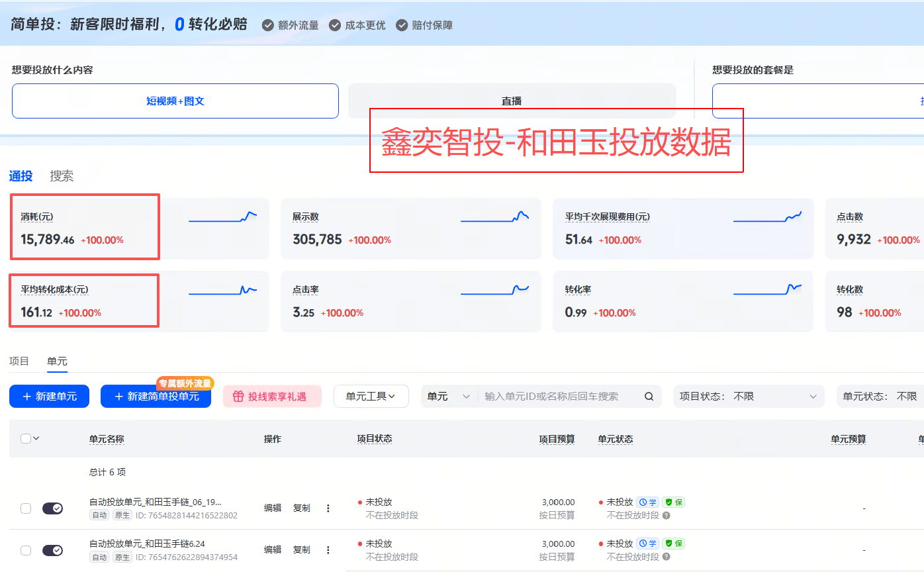
Task: Open the three-dot menu for 和田玉手链6.24 row
Action: tap(328, 550)
